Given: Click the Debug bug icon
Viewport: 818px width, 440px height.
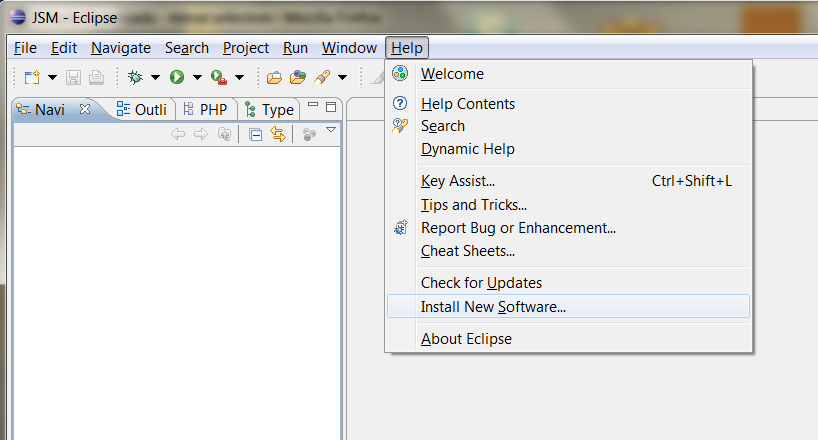Looking at the screenshot, I should (x=135, y=77).
